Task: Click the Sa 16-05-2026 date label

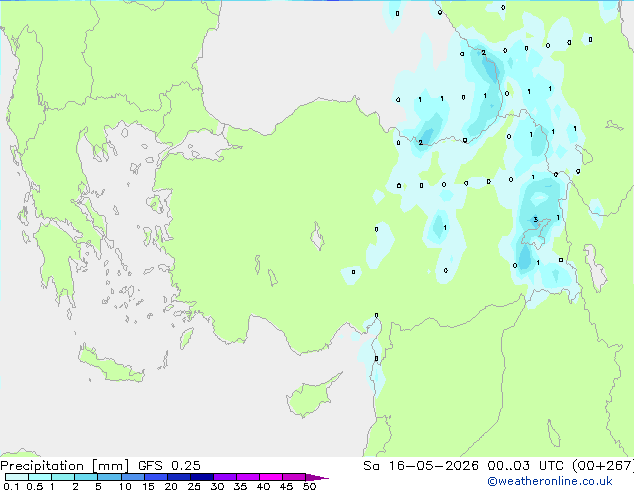Action: [421, 466]
